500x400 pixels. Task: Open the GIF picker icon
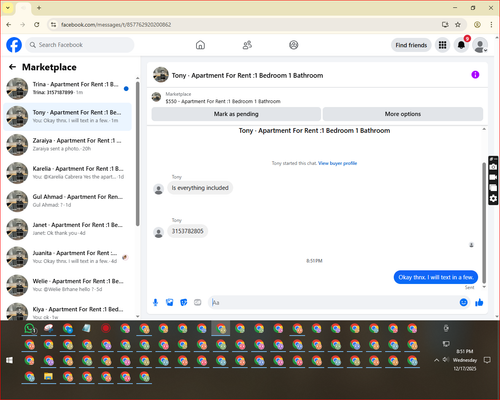click(198, 302)
